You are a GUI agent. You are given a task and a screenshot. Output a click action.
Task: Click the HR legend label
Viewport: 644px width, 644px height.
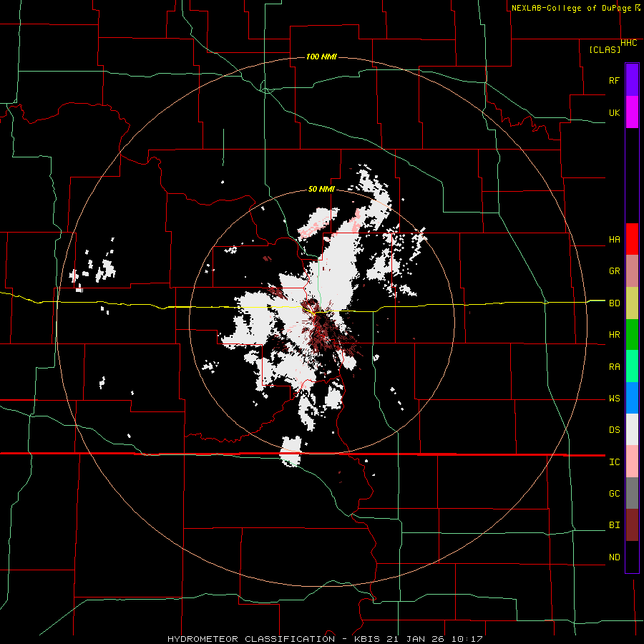point(614,335)
